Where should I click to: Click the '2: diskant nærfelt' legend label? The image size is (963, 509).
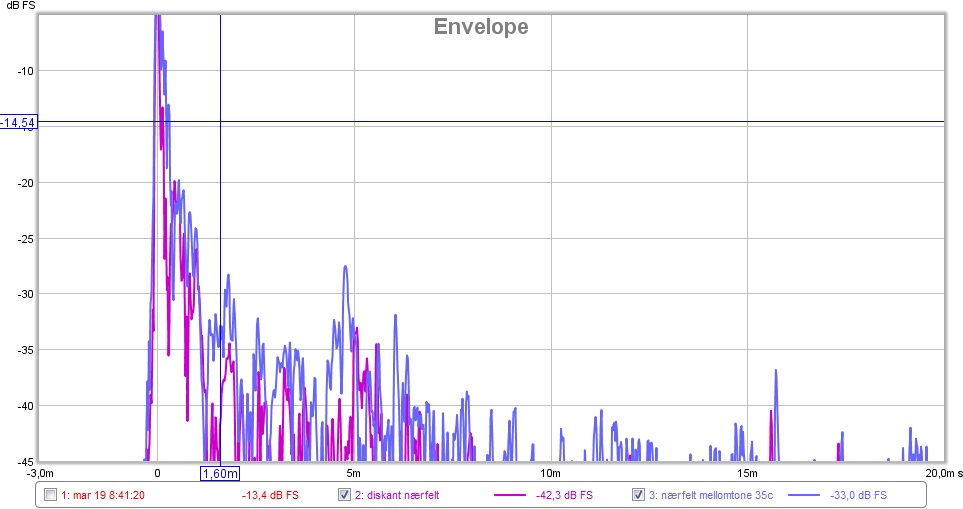click(397, 495)
